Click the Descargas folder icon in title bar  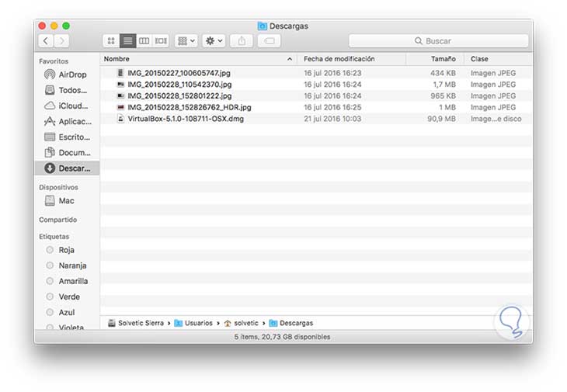263,26
